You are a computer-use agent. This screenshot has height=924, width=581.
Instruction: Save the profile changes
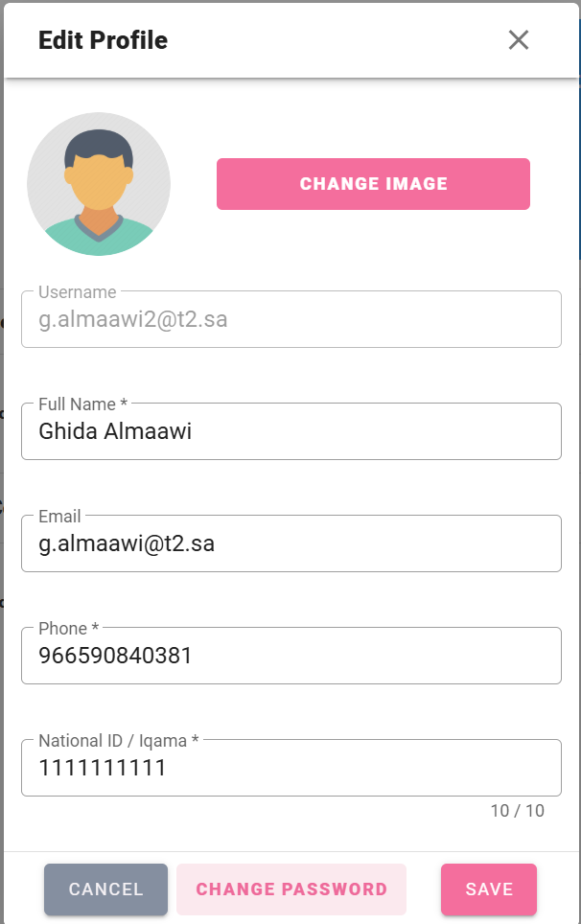pyautogui.click(x=489, y=889)
